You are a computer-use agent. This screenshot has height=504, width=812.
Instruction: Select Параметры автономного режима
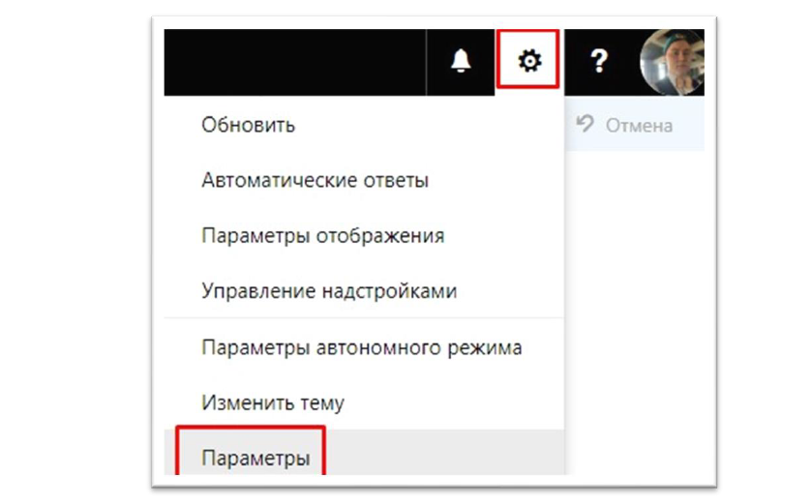(361, 347)
